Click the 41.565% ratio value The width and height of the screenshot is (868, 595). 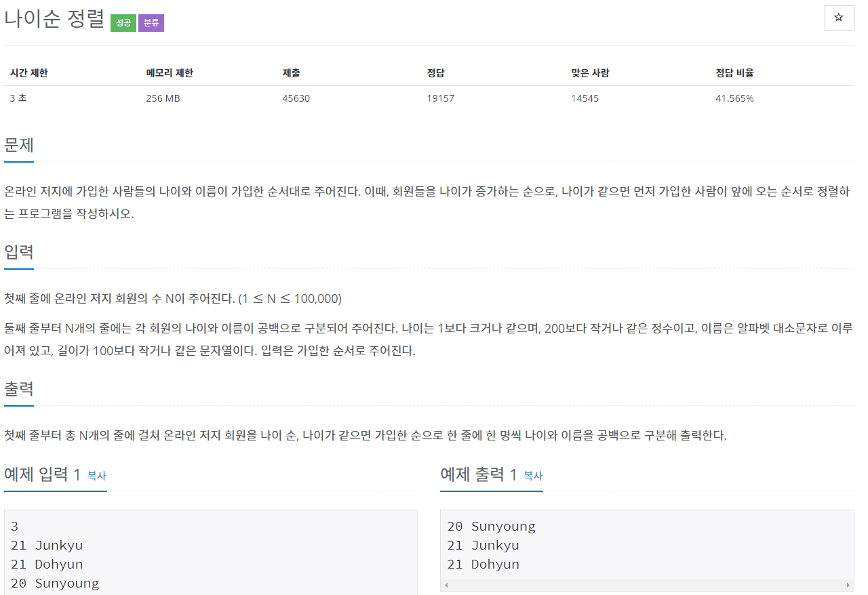[734, 98]
